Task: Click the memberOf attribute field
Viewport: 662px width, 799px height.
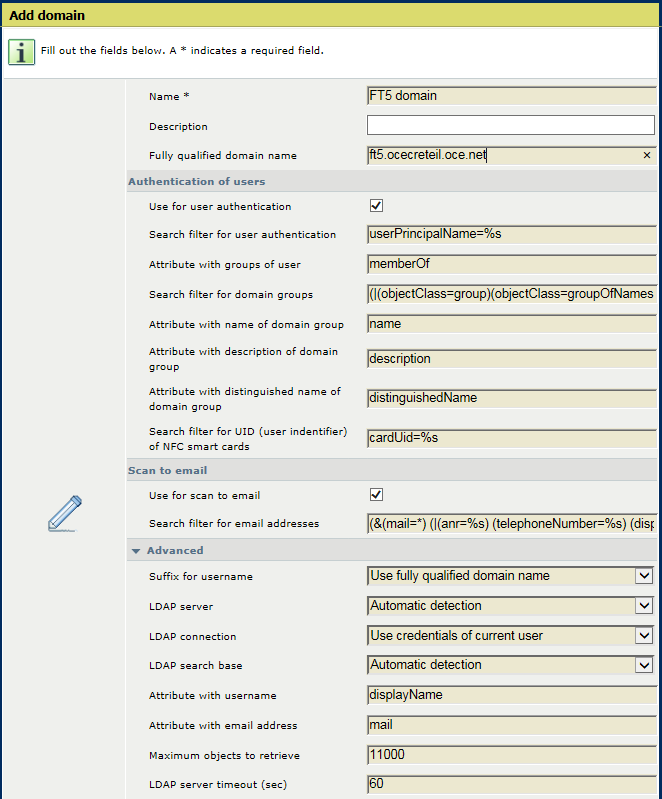Action: 512,264
